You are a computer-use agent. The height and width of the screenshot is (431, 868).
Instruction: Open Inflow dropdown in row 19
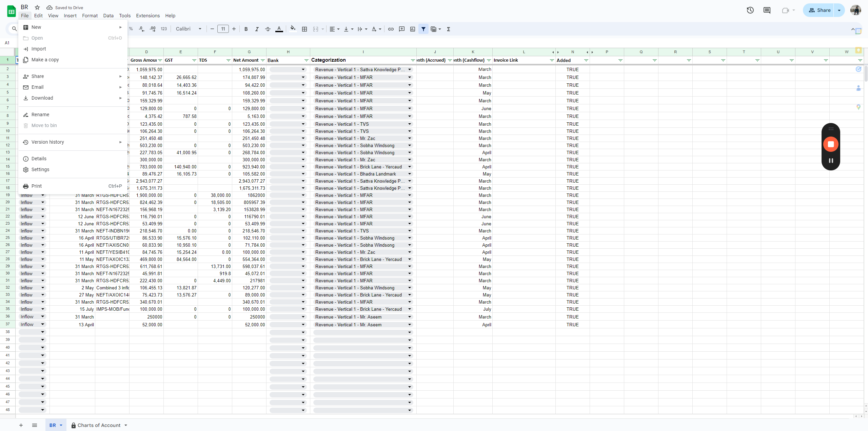click(x=43, y=196)
